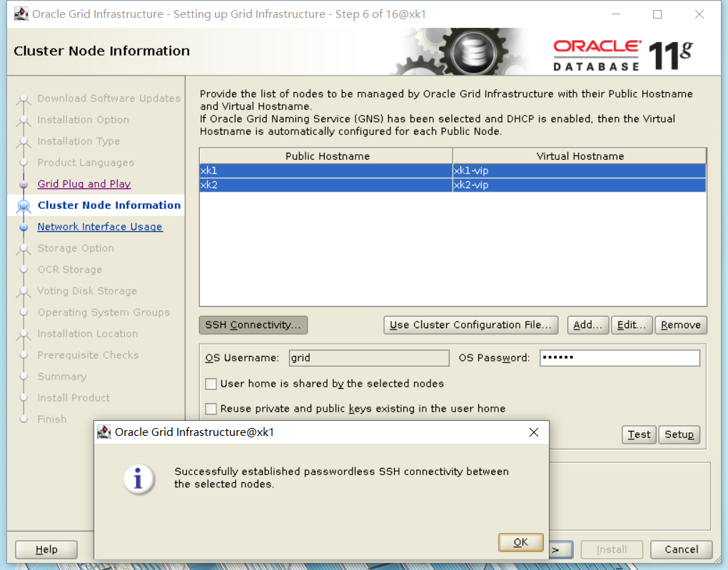The width and height of the screenshot is (728, 570).
Task: Enable reuse private and public keys option
Action: pyautogui.click(x=211, y=409)
